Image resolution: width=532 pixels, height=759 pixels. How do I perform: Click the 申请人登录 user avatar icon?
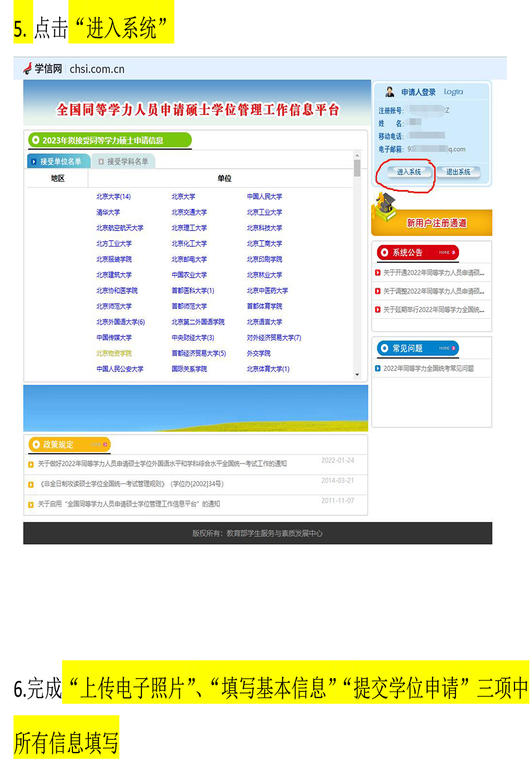pos(390,92)
